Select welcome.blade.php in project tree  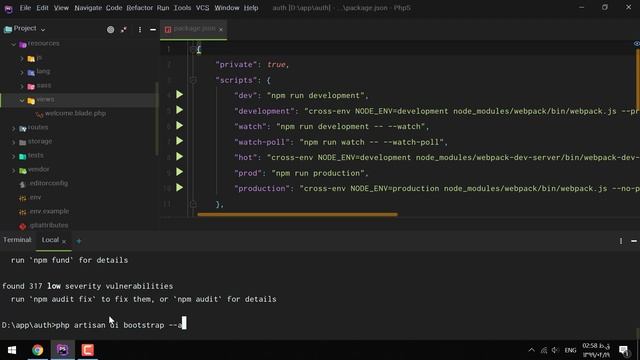(x=75, y=113)
